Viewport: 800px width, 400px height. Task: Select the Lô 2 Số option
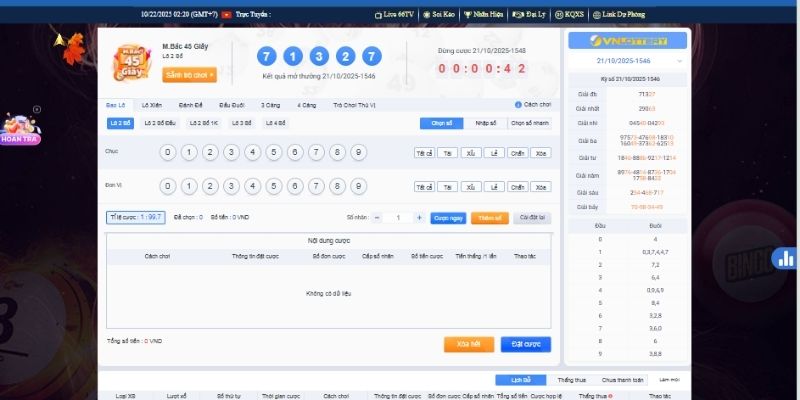tap(120, 123)
